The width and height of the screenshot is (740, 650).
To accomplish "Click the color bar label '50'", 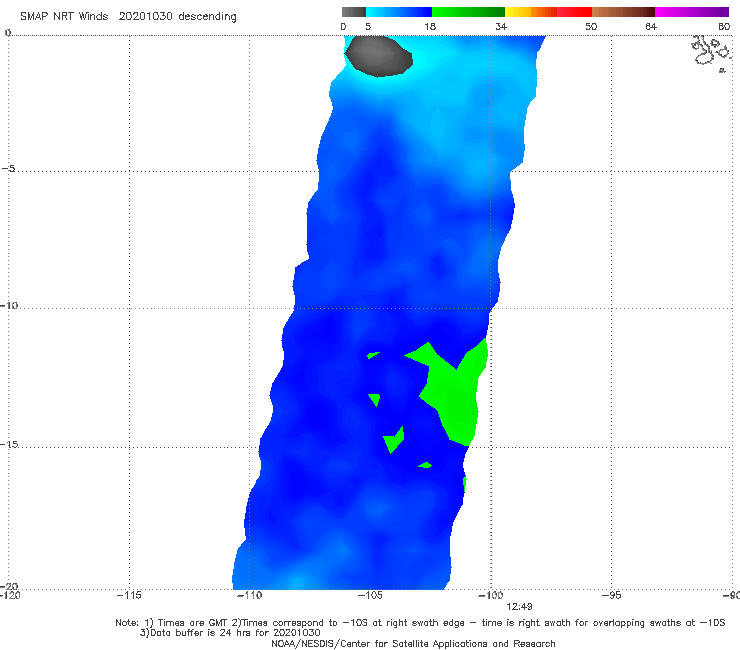I will (591, 26).
